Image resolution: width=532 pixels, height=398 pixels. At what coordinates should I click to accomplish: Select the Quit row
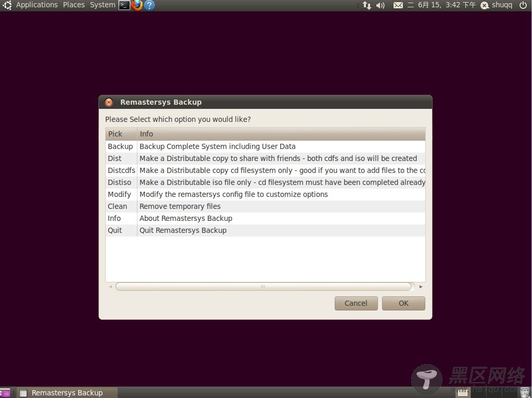[265, 230]
